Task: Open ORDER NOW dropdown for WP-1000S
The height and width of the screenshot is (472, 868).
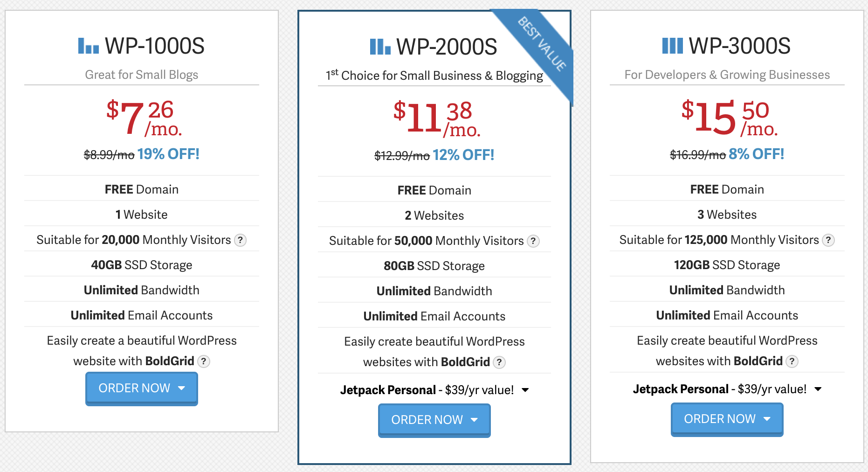Action: (141, 388)
